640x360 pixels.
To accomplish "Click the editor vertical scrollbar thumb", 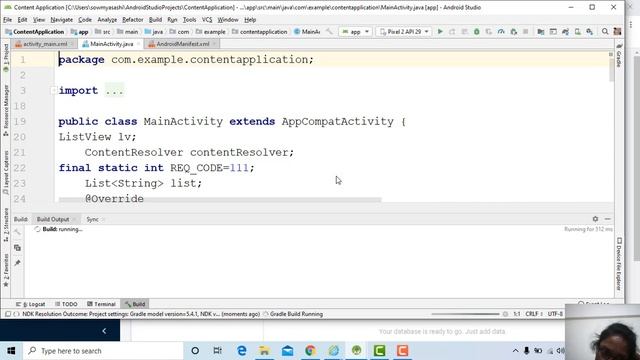I will point(611,69).
